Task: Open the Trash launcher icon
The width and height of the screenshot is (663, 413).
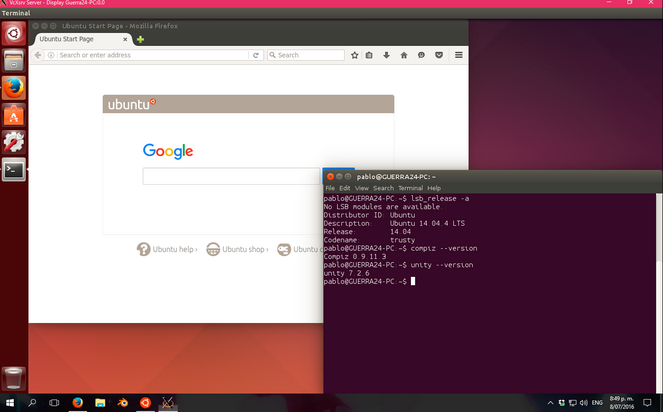Action: tap(14, 378)
